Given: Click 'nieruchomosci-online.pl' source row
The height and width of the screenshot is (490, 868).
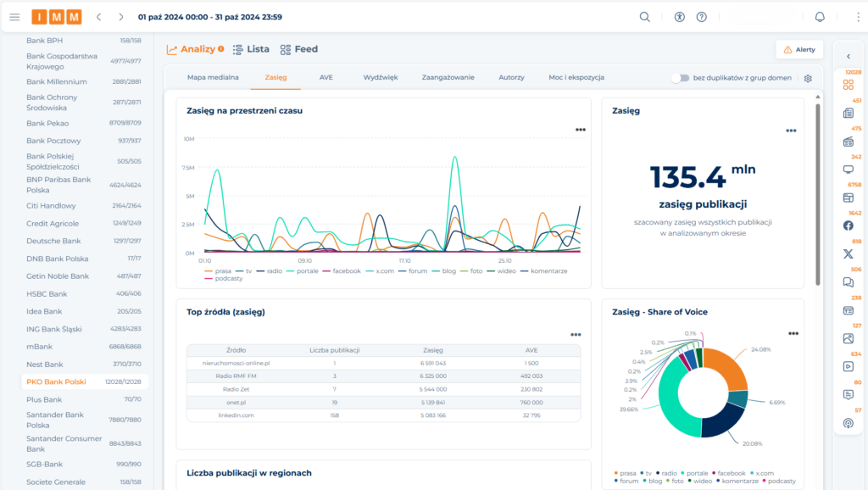Looking at the screenshot, I should click(384, 363).
